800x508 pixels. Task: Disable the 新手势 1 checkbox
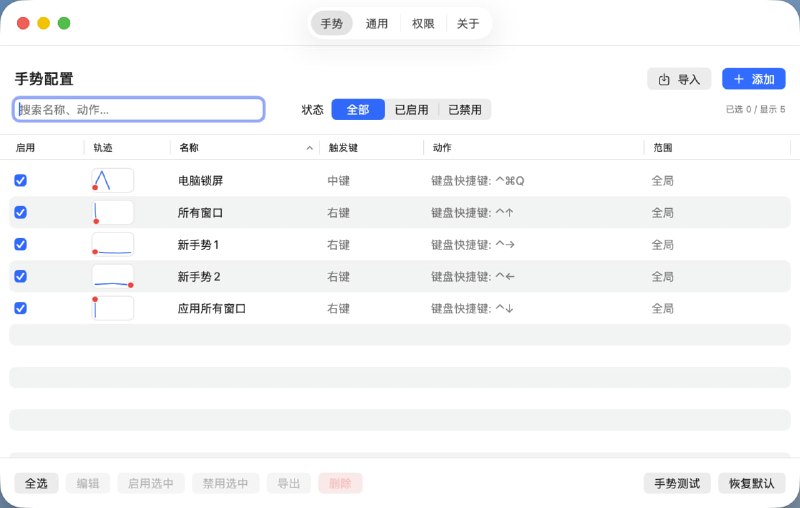coord(20,244)
